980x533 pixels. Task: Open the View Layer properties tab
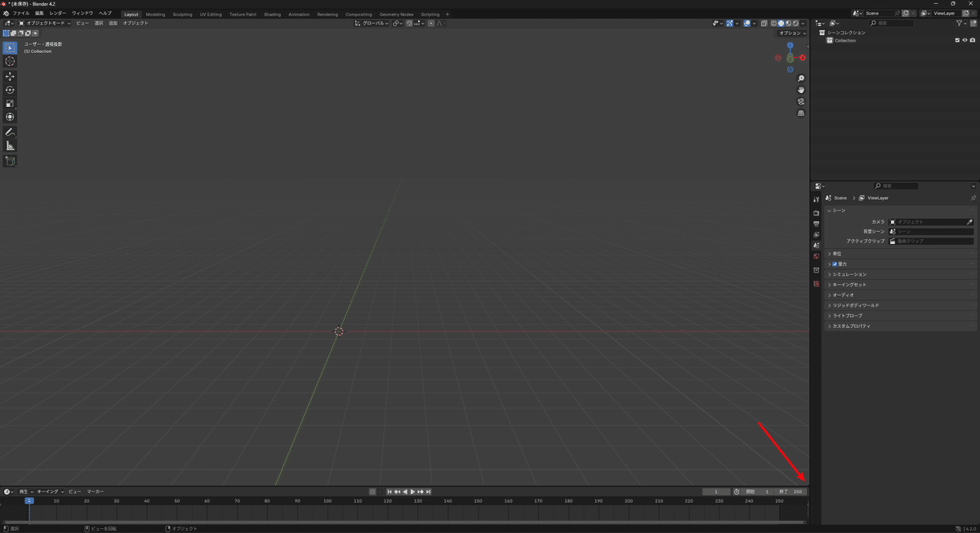(816, 234)
